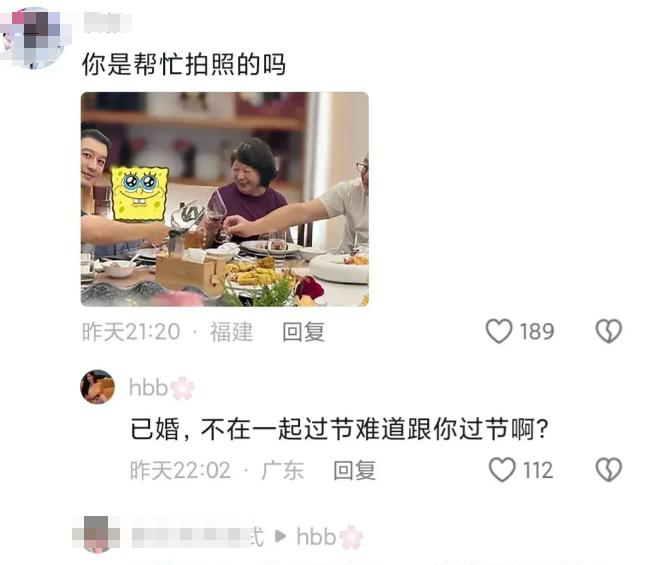Open hbb's profile avatar in reply
This screenshot has height=565, width=650.
click(x=97, y=387)
